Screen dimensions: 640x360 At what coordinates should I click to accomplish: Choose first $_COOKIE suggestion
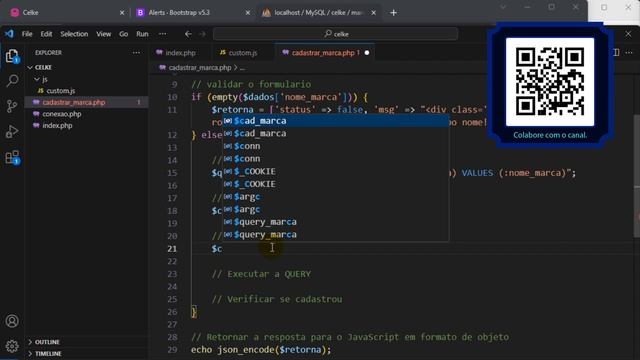click(x=335, y=171)
